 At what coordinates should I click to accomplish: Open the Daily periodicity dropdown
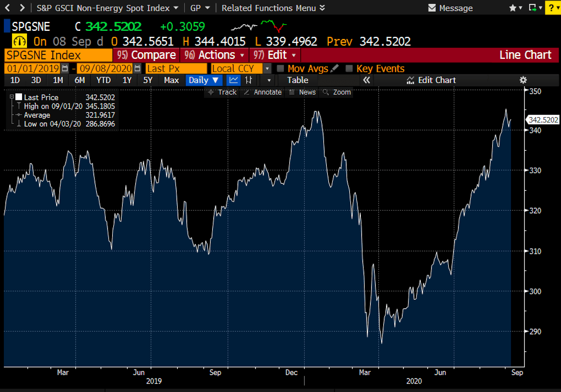[204, 80]
